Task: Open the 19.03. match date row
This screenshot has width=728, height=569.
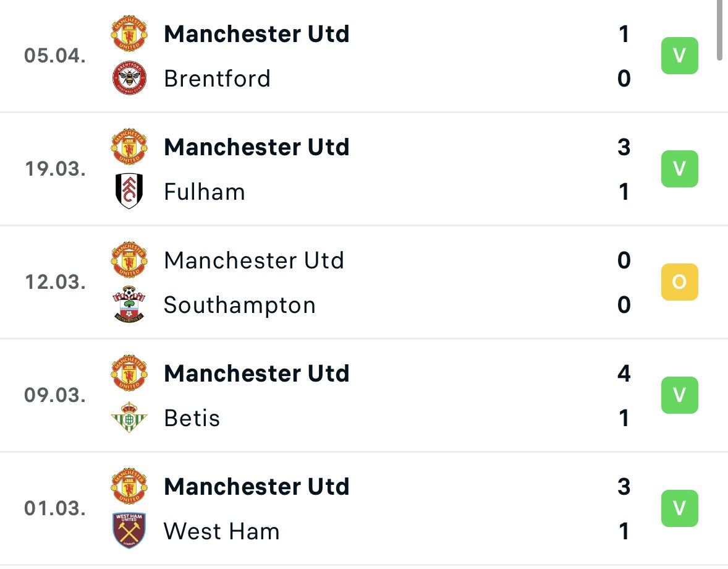Action: tap(364, 169)
